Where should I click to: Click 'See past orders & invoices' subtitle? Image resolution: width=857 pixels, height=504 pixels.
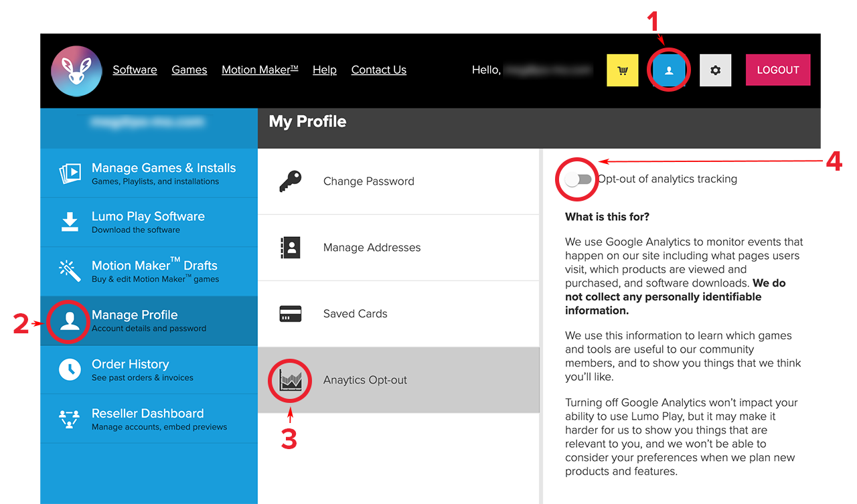point(143,377)
